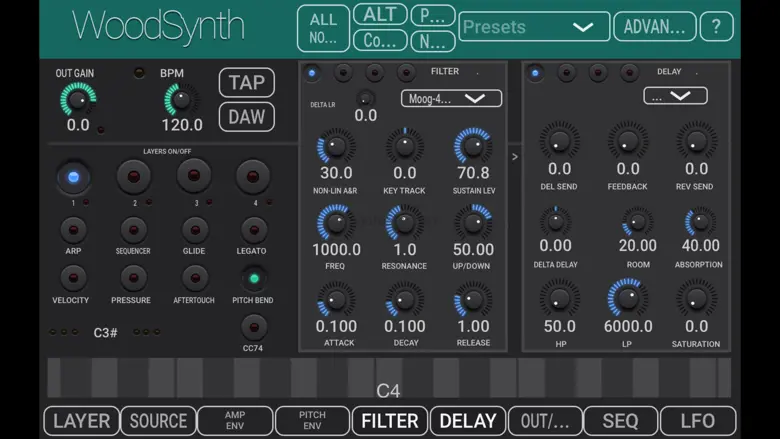The width and height of the screenshot is (780, 439).
Task: Click the DAW sync button
Action: click(x=246, y=117)
